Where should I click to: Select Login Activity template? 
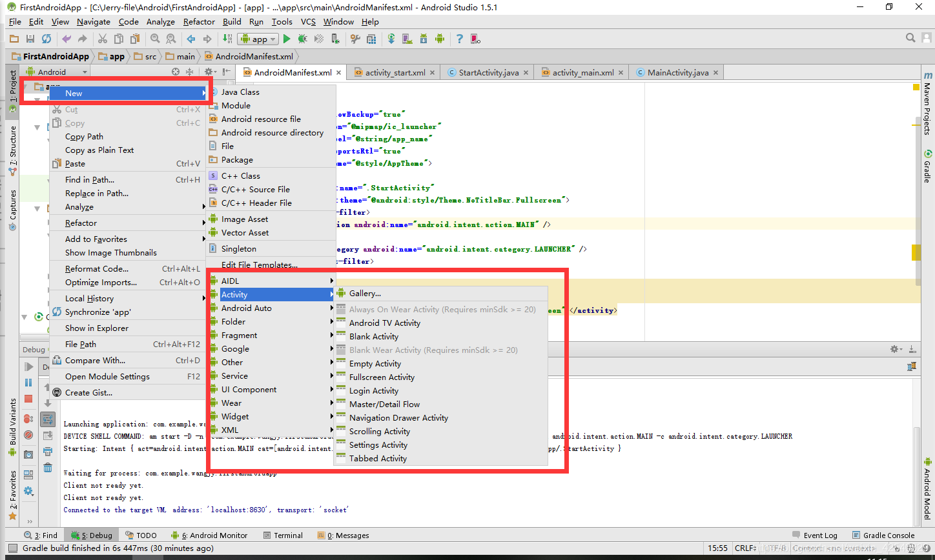point(440,390)
